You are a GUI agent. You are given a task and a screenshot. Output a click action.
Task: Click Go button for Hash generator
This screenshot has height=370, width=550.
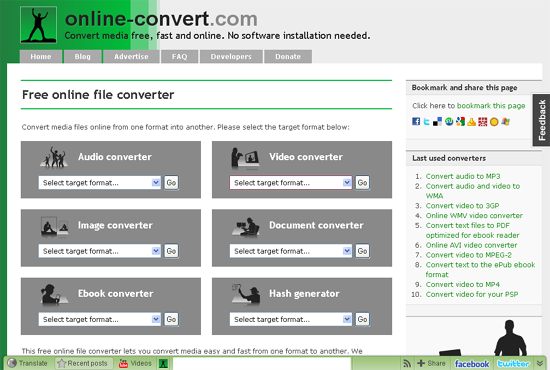362,319
